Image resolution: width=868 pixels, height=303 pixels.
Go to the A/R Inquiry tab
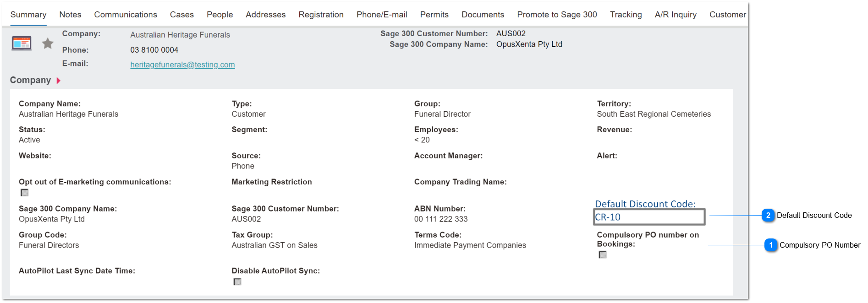point(676,15)
